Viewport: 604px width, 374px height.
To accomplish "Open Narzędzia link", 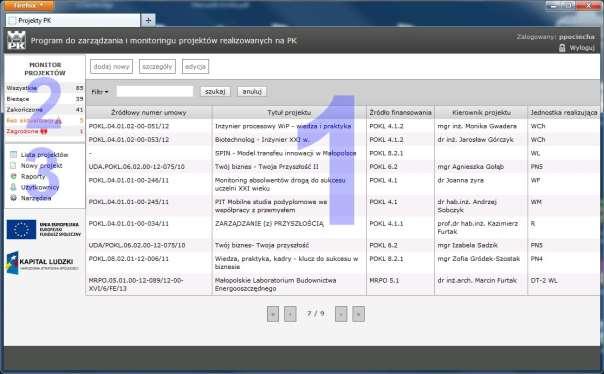I will coord(36,198).
